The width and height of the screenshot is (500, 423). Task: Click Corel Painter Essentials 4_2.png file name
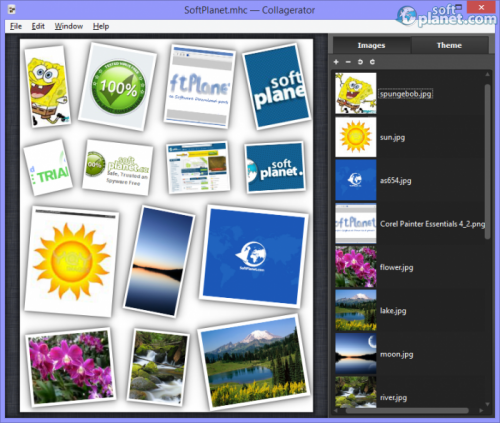[x=432, y=224]
